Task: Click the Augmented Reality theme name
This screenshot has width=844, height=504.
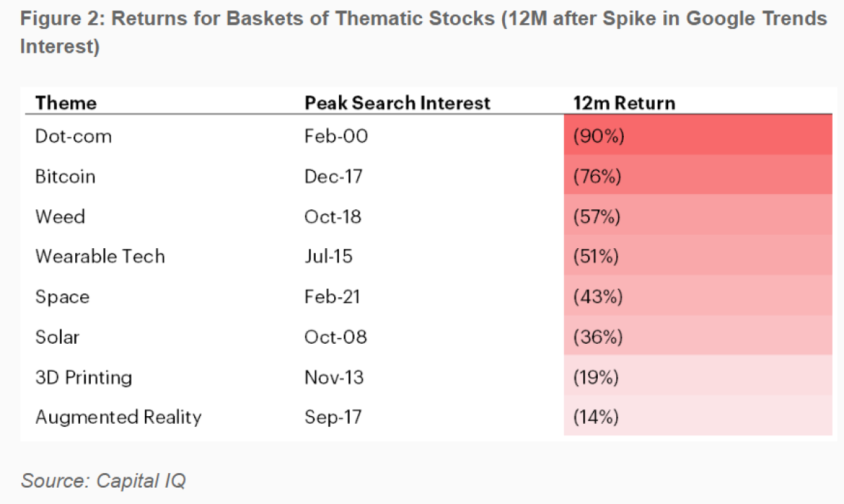Action: (x=118, y=417)
